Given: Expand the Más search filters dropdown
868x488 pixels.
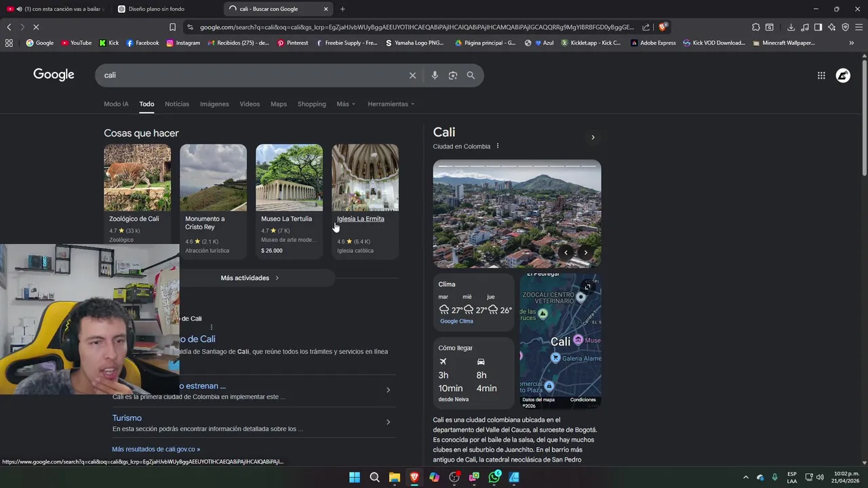Looking at the screenshot, I should (x=346, y=104).
